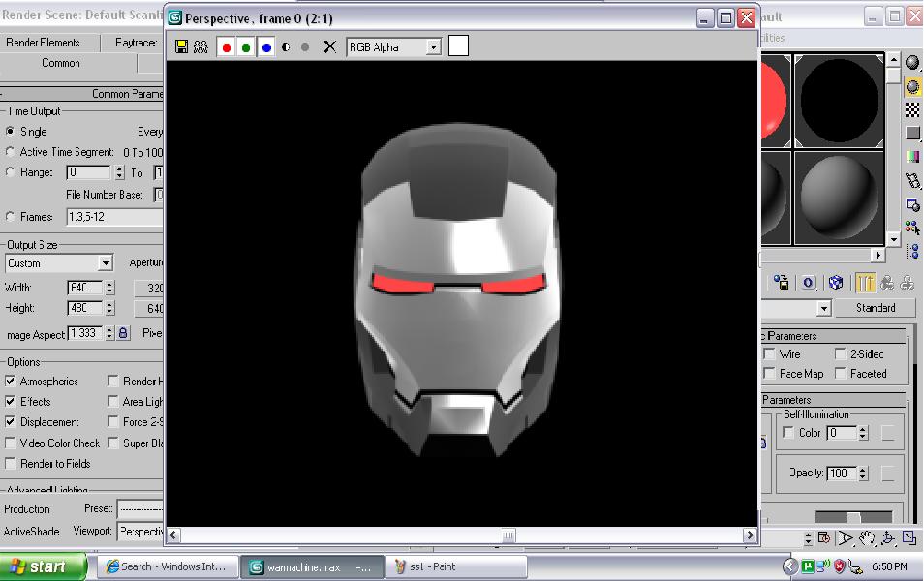The image size is (924, 581).
Task: Click the sample slots scroll right arrow
Action: [878, 255]
